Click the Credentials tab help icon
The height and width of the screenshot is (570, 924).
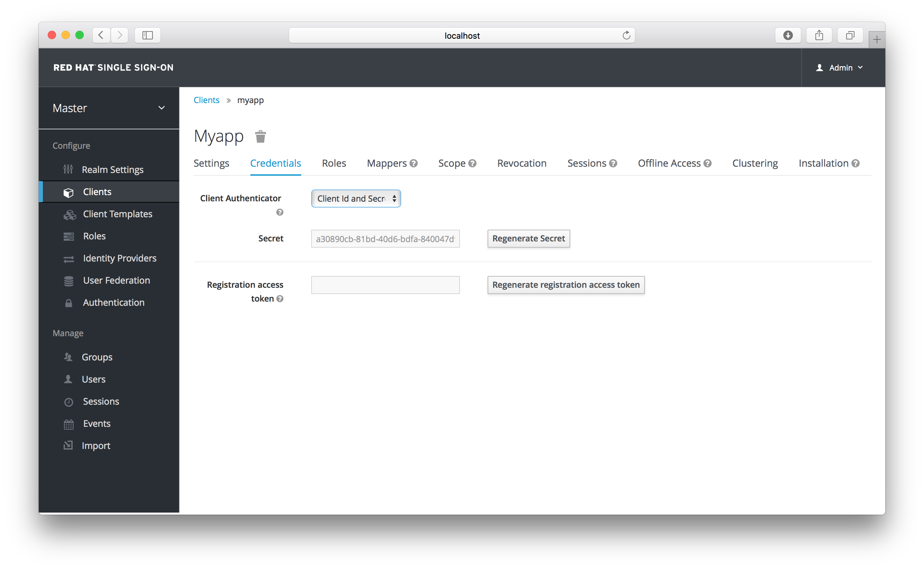tap(279, 212)
